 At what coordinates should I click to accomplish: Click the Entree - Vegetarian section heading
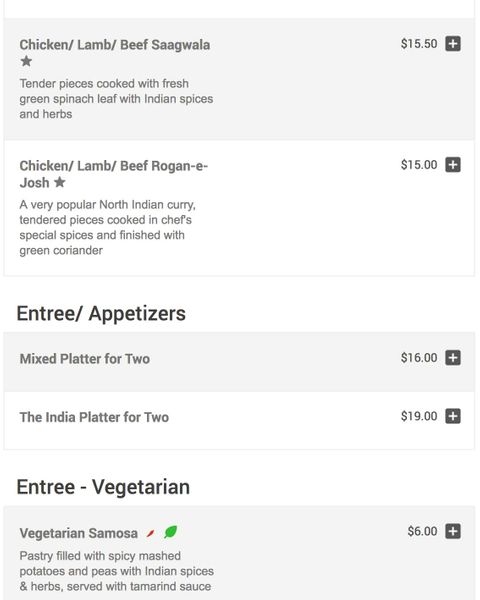pos(103,487)
